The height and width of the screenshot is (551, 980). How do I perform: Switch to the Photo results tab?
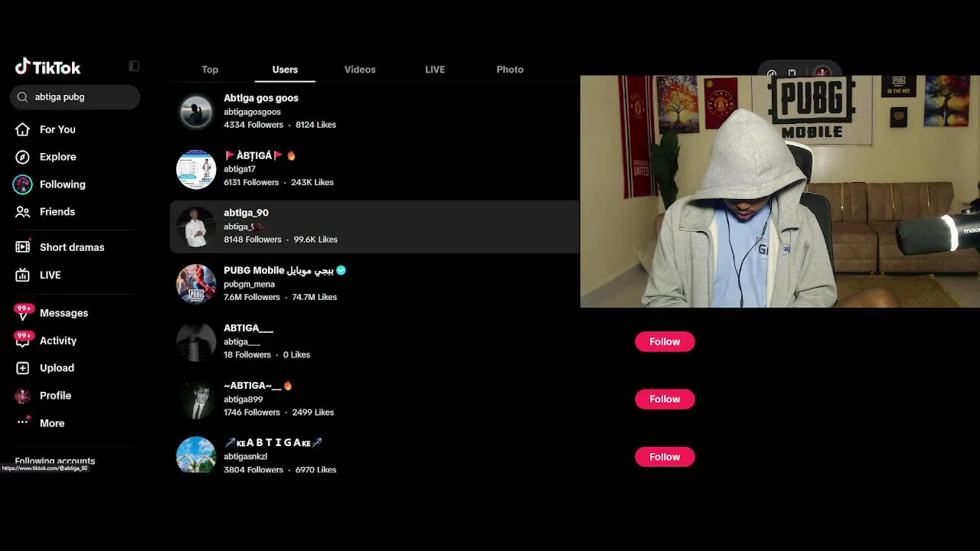(510, 70)
